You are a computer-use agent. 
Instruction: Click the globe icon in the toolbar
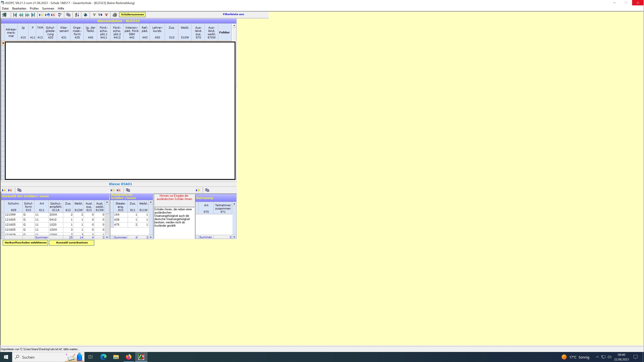[x=86, y=15]
